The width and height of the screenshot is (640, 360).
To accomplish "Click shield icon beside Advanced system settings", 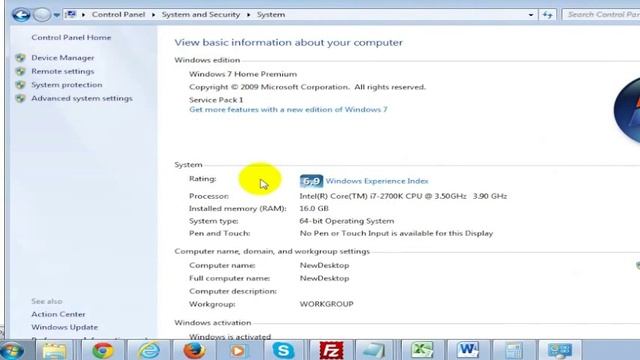I will (x=20, y=98).
